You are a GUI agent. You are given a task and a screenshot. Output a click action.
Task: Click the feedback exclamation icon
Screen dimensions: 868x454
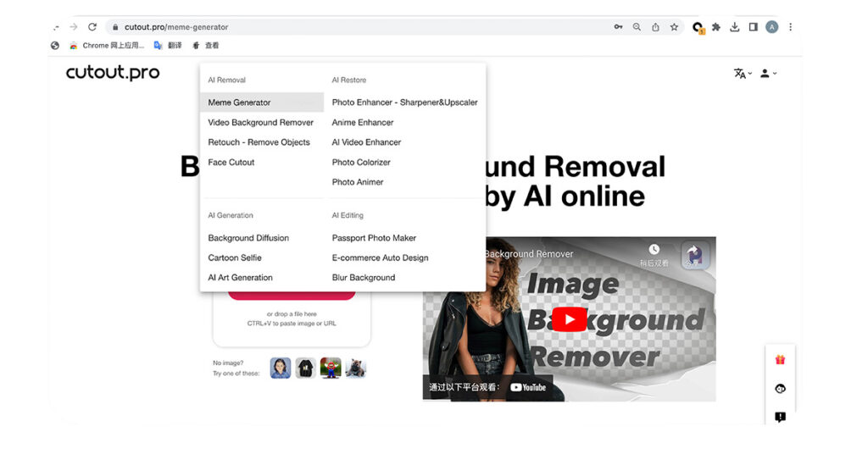coord(780,417)
